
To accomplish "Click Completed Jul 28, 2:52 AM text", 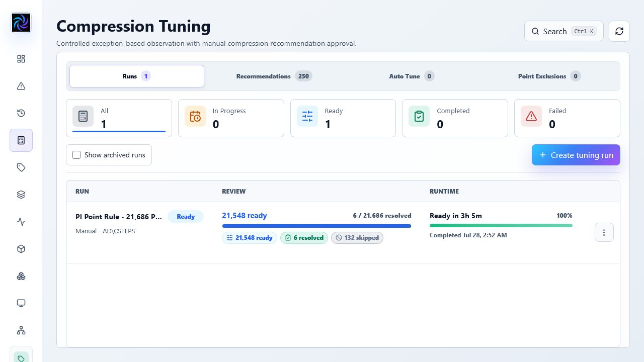I will coord(468,235).
